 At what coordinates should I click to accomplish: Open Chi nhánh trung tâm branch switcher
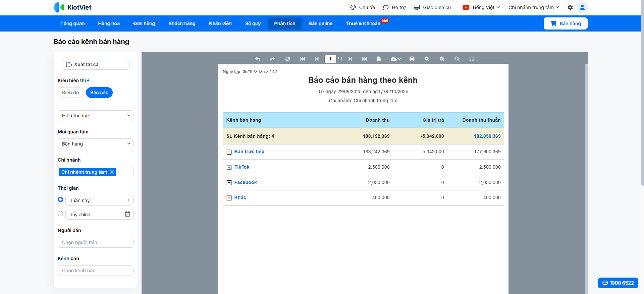[x=534, y=7]
